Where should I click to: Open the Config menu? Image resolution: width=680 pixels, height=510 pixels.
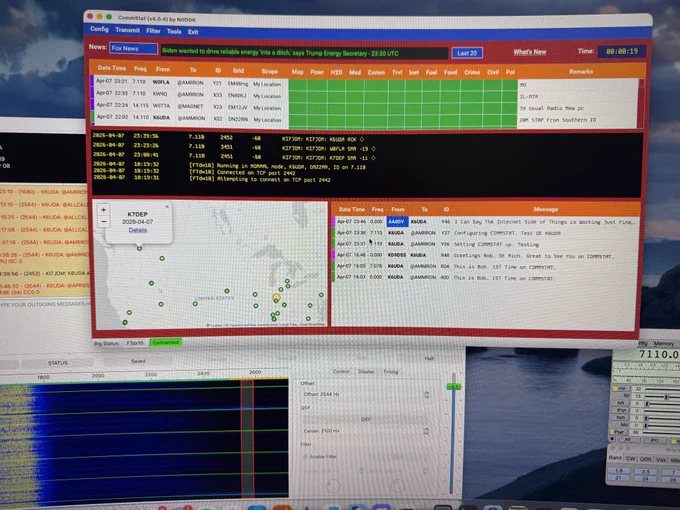pos(99,29)
